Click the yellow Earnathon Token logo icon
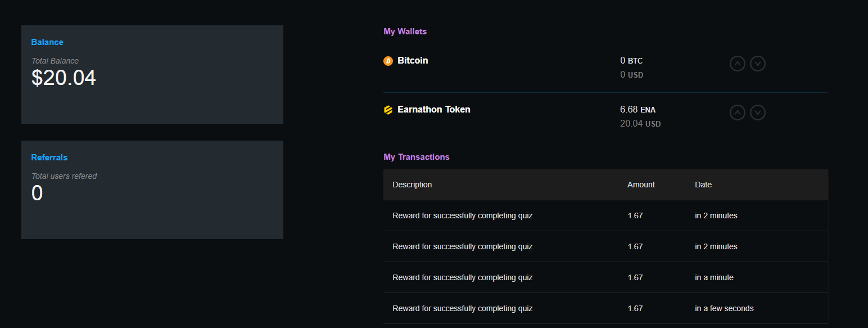This screenshot has width=868, height=328. pyautogui.click(x=388, y=110)
